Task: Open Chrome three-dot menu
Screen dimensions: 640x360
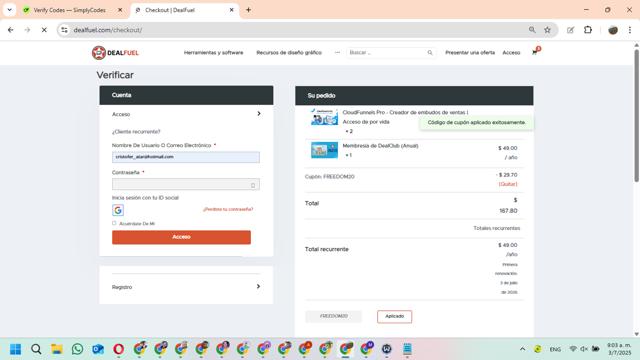Action: [x=630, y=30]
